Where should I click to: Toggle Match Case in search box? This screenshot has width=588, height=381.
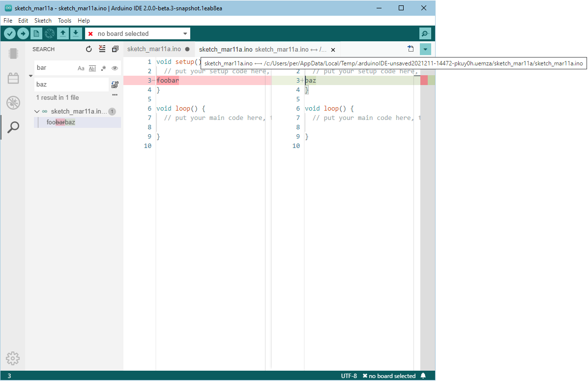[x=81, y=68]
